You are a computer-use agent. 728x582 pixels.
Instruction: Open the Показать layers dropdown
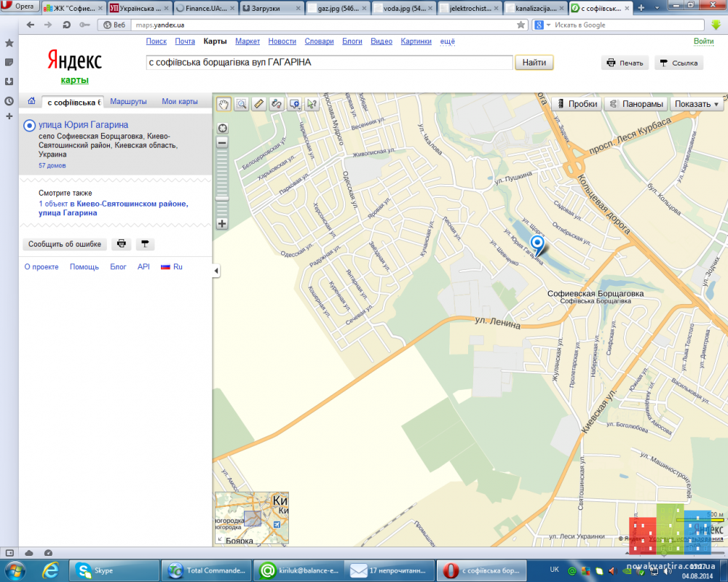[x=697, y=104]
